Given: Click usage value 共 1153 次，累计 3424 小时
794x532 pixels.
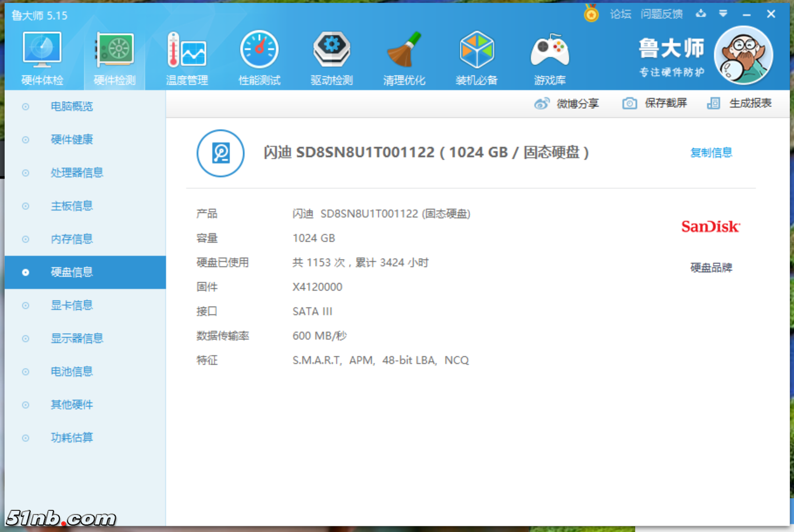Looking at the screenshot, I should (360, 262).
